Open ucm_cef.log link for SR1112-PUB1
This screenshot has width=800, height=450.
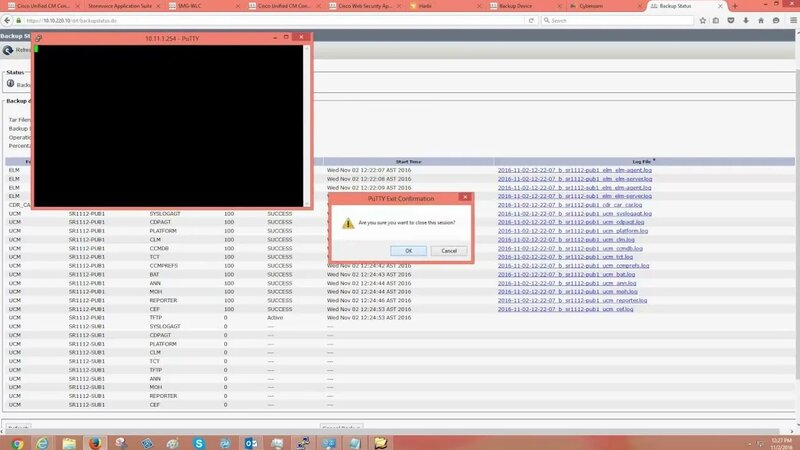565,309
